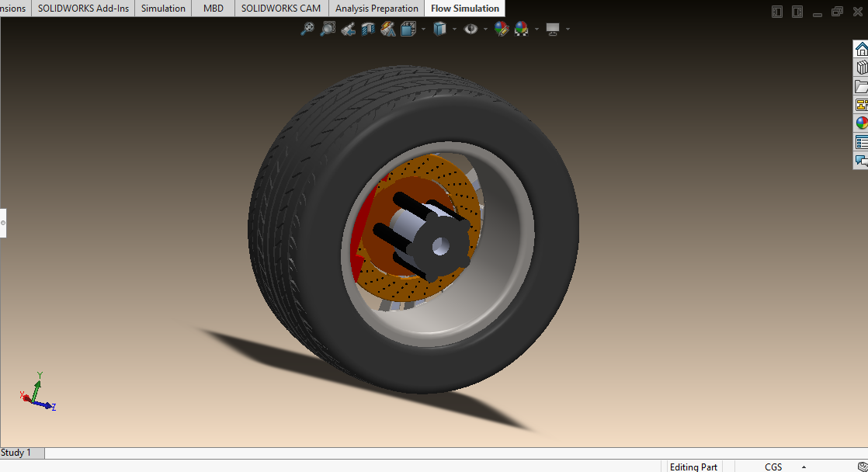
Task: Open the SOLIDWORKS Resources home tab
Action: pos(861,49)
